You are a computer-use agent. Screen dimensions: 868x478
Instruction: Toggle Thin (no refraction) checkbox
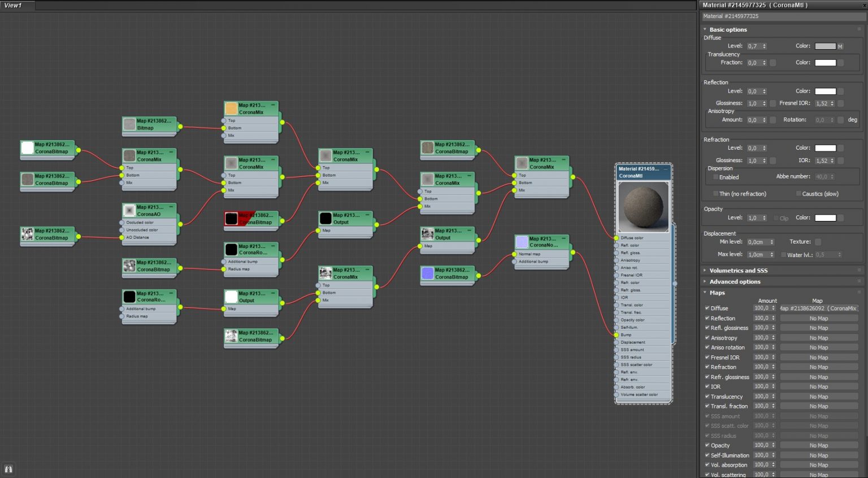[715, 194]
